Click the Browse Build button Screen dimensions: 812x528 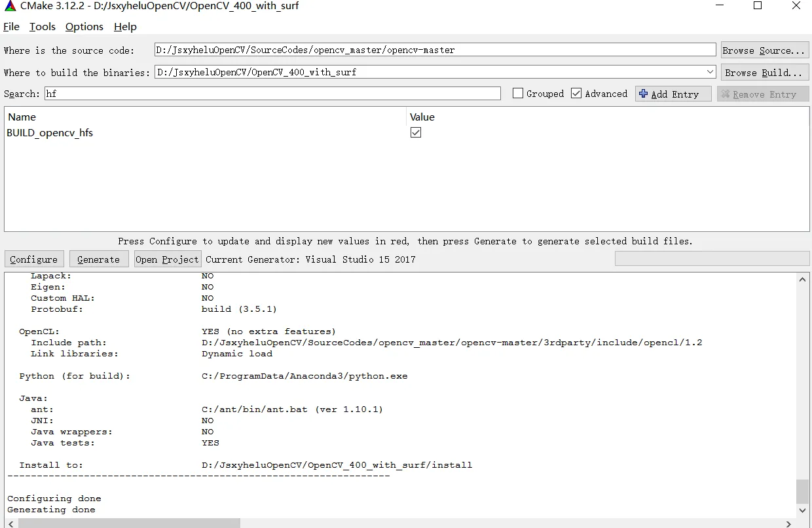[x=765, y=73]
